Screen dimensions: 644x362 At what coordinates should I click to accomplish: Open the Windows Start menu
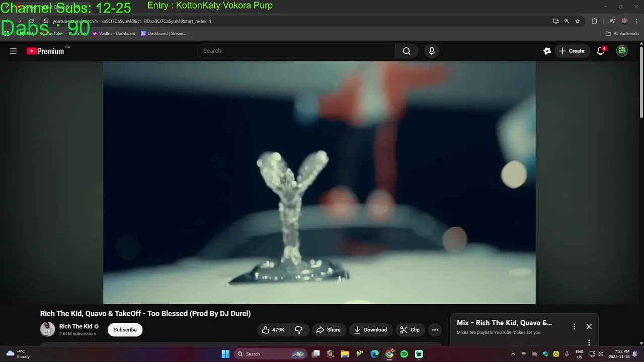pyautogui.click(x=225, y=354)
